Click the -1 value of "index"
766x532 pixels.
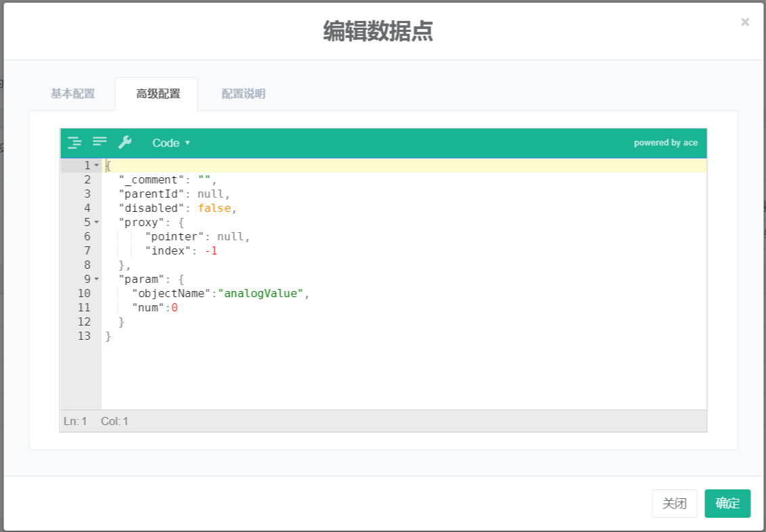(x=211, y=251)
